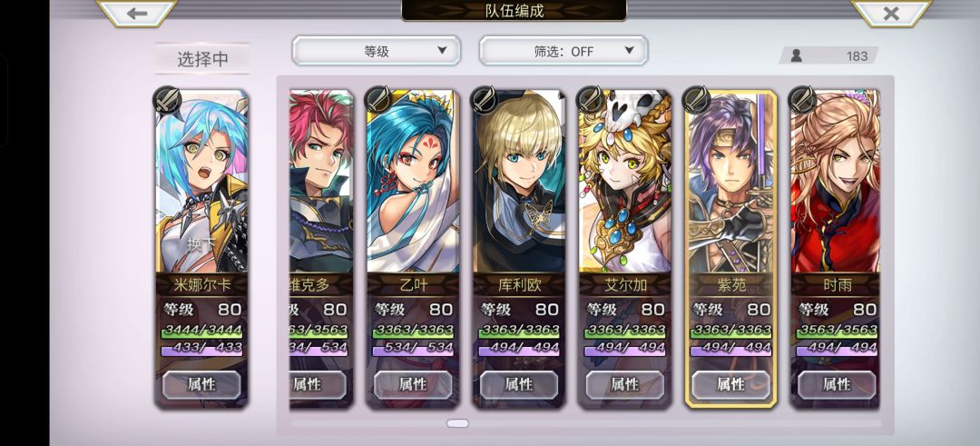
Task: Click the sword icon on 艾尔加 card
Action: coord(592,100)
